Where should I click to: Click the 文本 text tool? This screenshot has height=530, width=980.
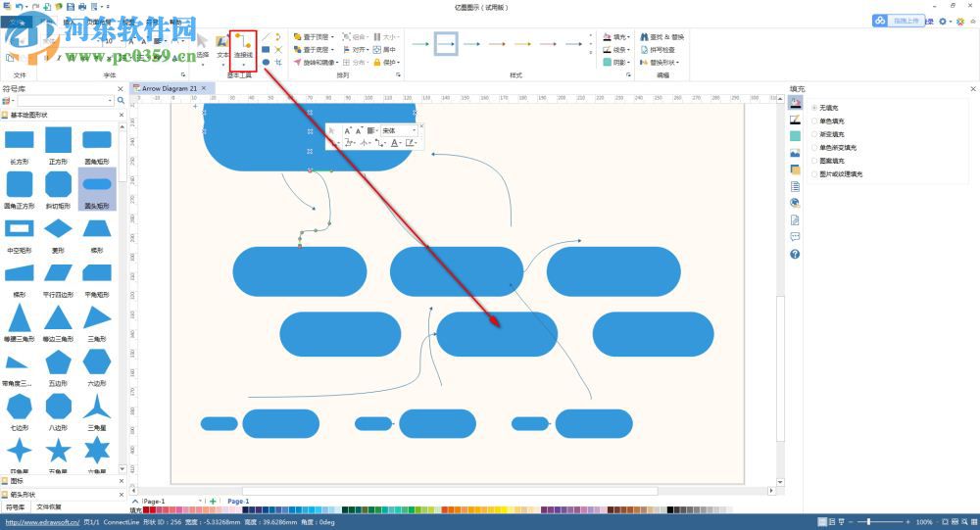221,47
